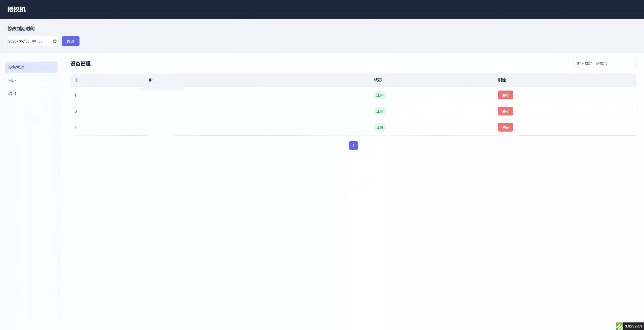644x330 pixels.
Task: Delete the device with ID 7
Action: 505,127
